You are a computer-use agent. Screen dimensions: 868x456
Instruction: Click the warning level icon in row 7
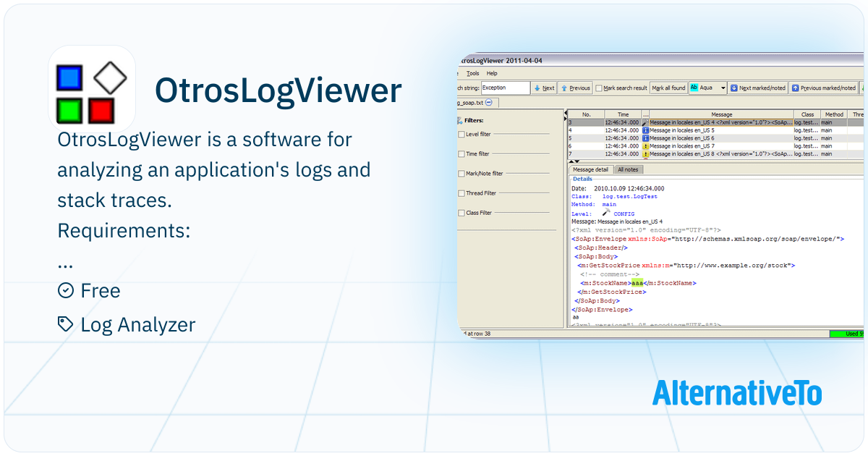click(x=645, y=154)
